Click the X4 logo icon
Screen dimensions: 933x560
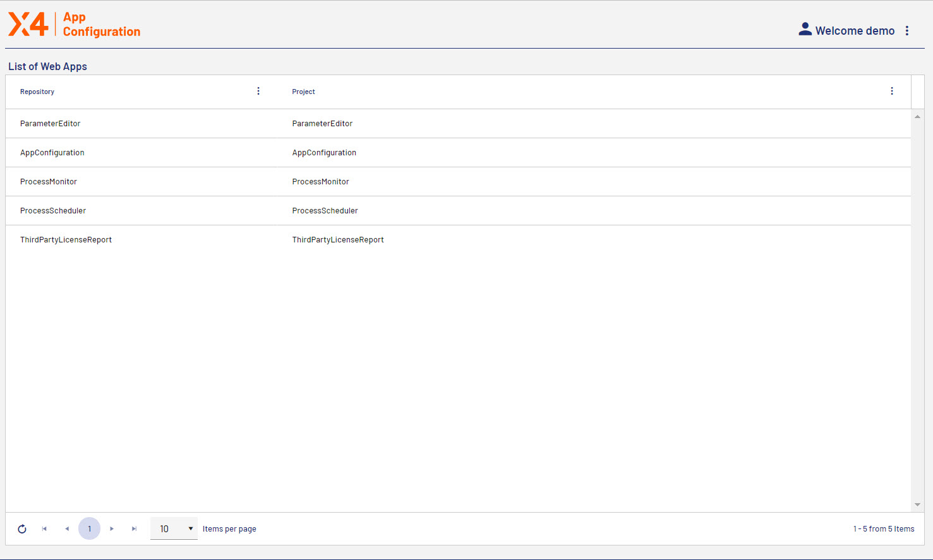click(28, 25)
